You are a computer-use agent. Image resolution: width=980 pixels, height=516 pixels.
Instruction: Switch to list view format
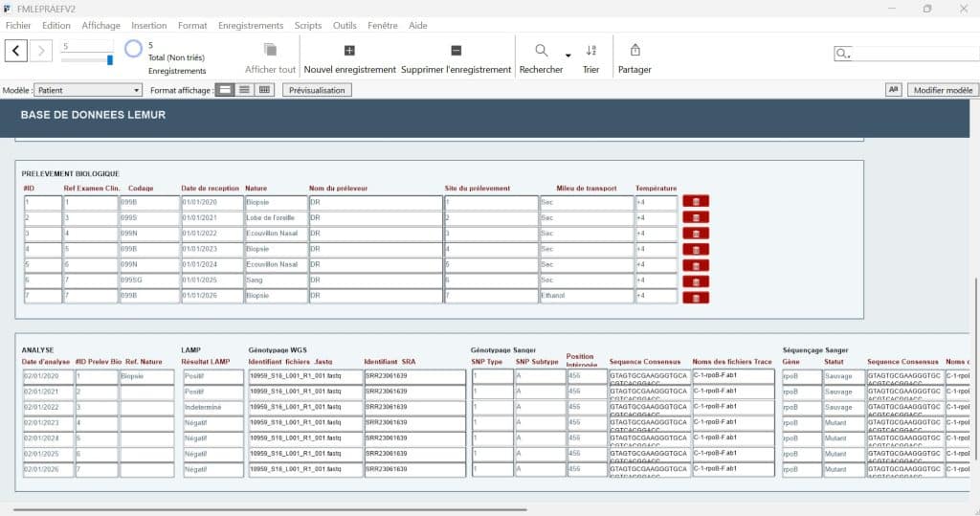click(x=245, y=90)
